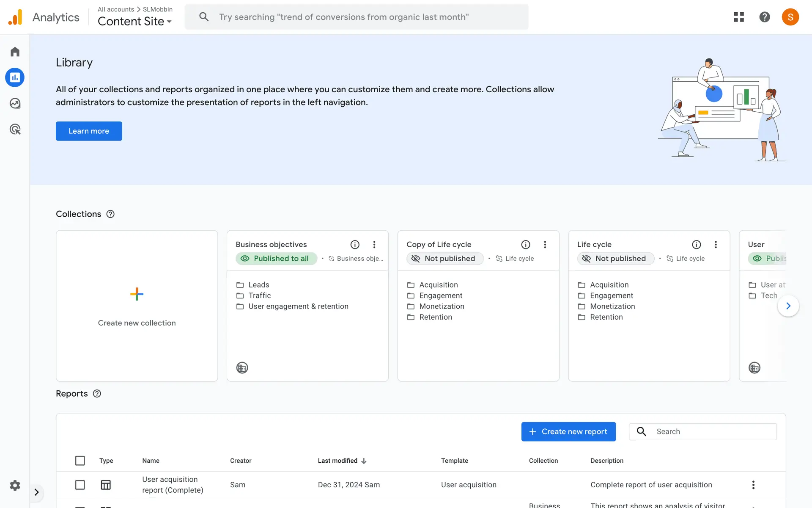Viewport: 812px width, 508px height.
Task: Expand the collapsed left navigation arrow
Action: (x=37, y=492)
